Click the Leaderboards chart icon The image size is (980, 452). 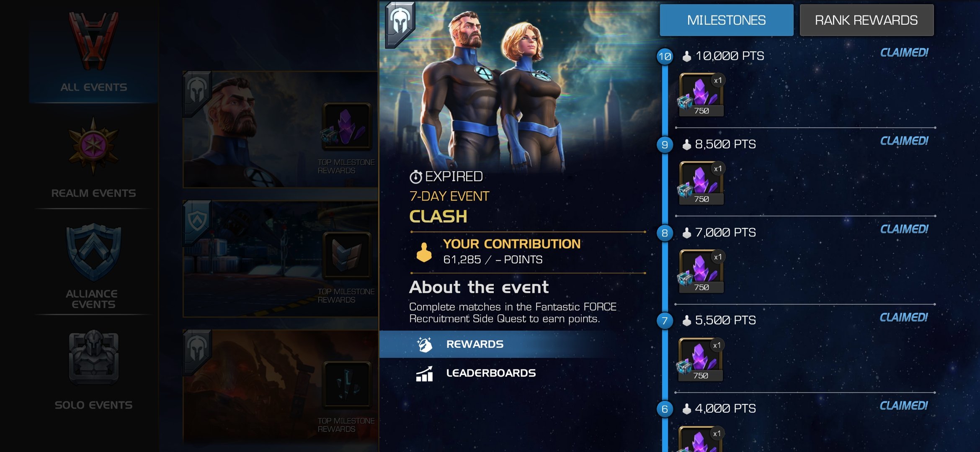pos(424,373)
